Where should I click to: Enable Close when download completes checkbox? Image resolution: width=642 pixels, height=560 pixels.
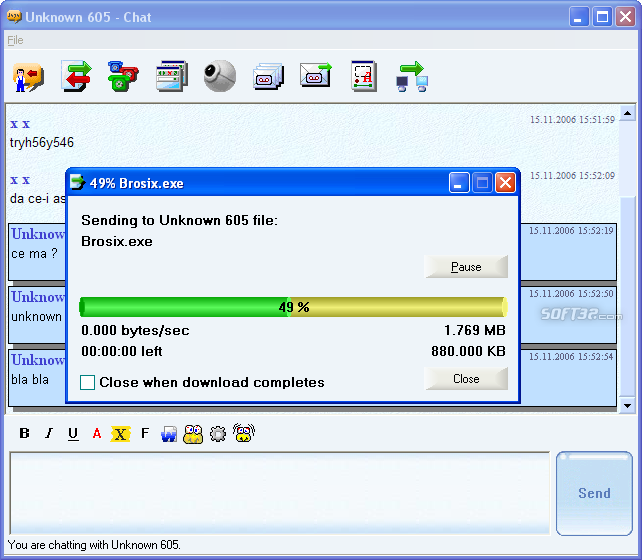click(x=88, y=382)
